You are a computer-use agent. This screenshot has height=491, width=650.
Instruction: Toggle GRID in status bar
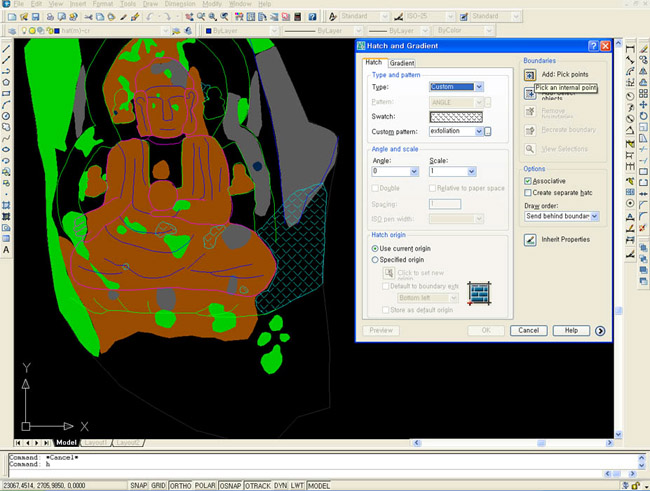pos(158,485)
